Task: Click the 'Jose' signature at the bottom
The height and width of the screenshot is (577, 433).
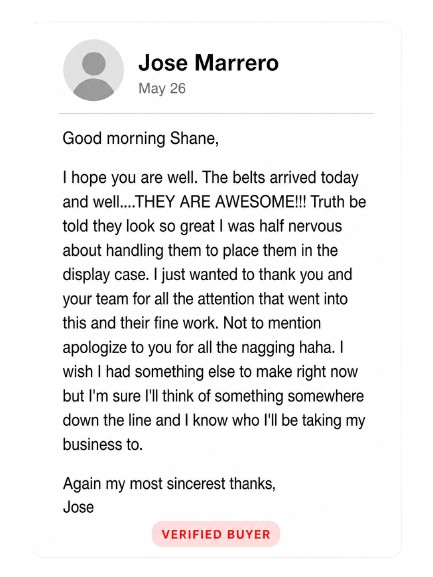Action: coord(78,507)
